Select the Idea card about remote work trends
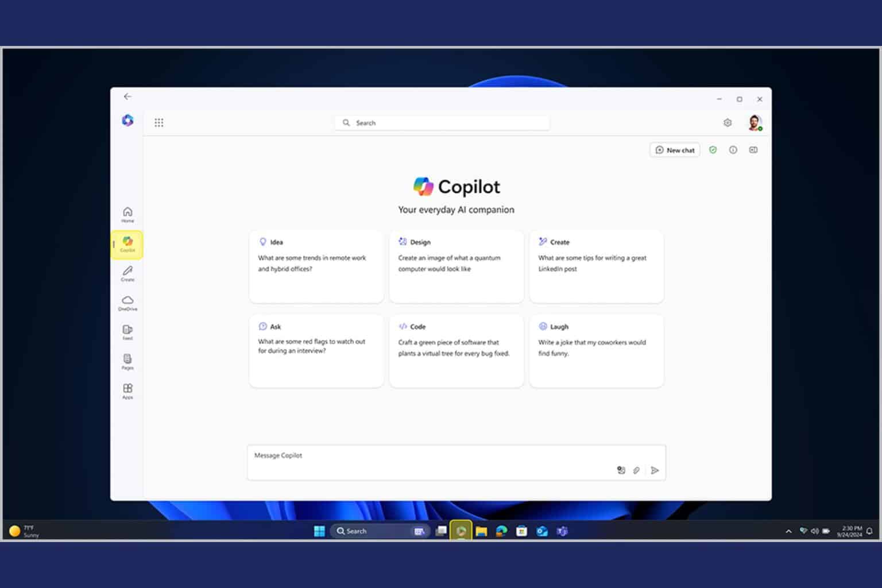The height and width of the screenshot is (588, 882). (316, 266)
